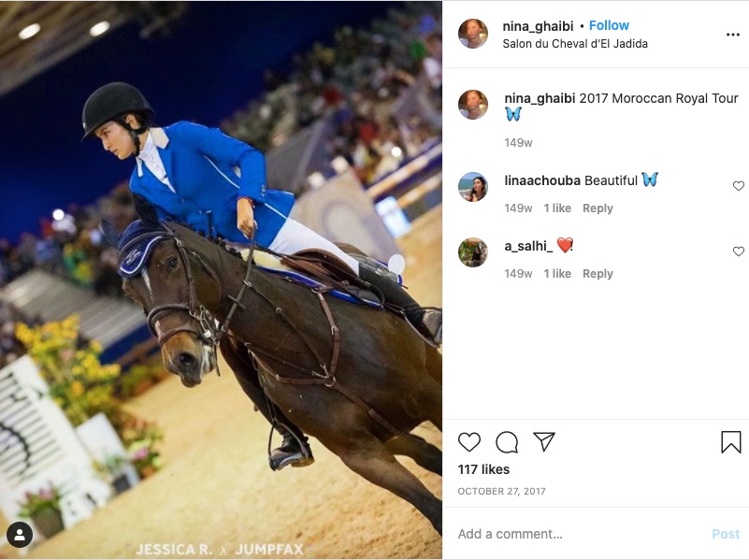
Task: Show tagged people icon on photo
Action: 20,535
